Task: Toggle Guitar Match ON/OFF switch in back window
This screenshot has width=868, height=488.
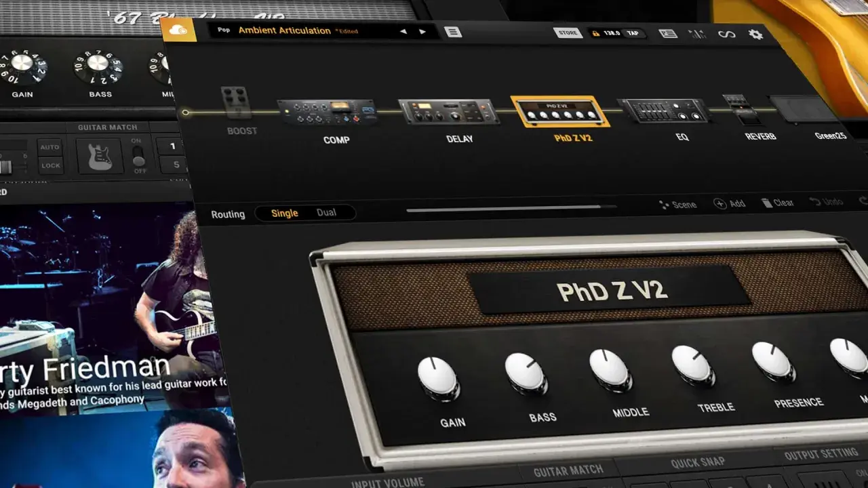Action: click(x=138, y=156)
